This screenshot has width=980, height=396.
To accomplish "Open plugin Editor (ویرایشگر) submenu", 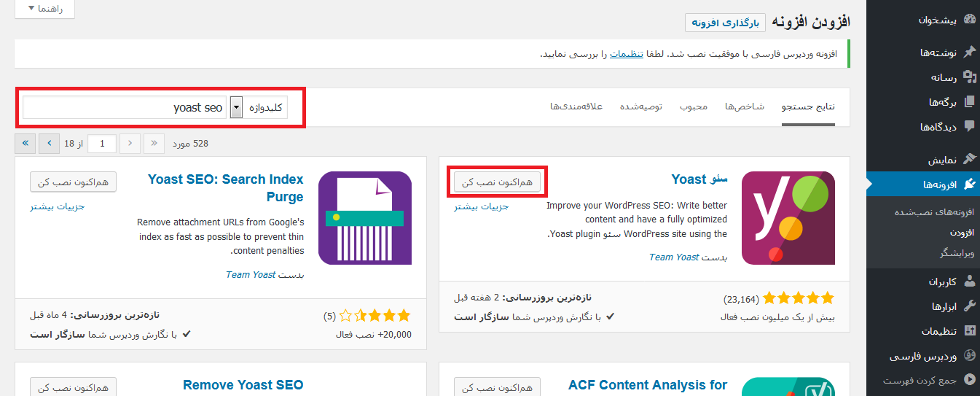I will (x=957, y=253).
